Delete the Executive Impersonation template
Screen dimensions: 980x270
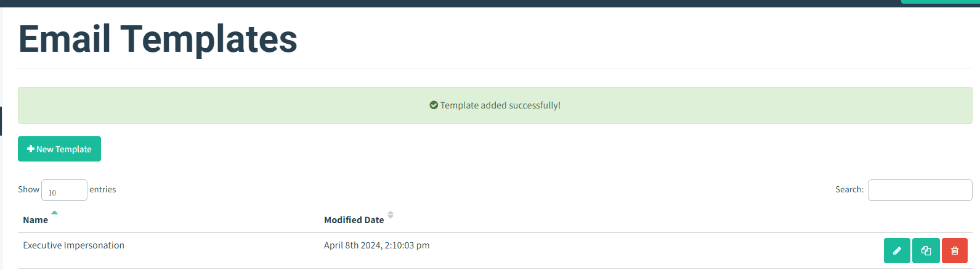[x=955, y=250]
